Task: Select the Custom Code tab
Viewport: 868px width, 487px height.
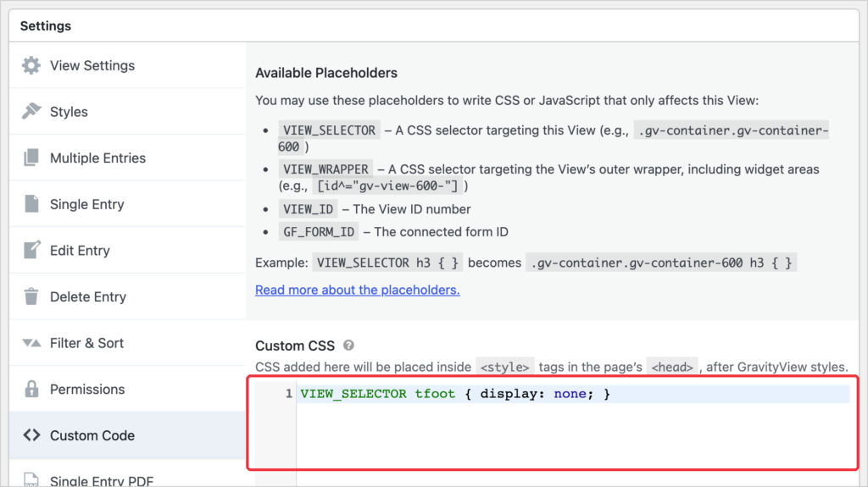Action: [127, 435]
